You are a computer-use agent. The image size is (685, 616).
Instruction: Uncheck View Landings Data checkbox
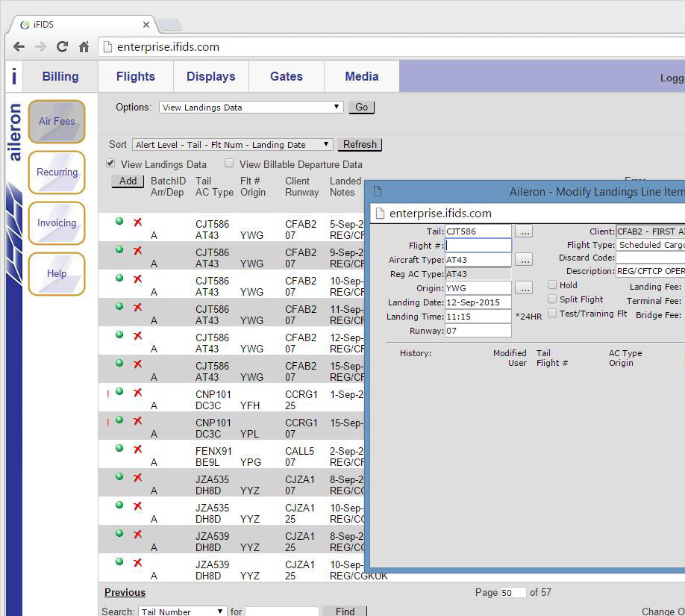coord(110,164)
